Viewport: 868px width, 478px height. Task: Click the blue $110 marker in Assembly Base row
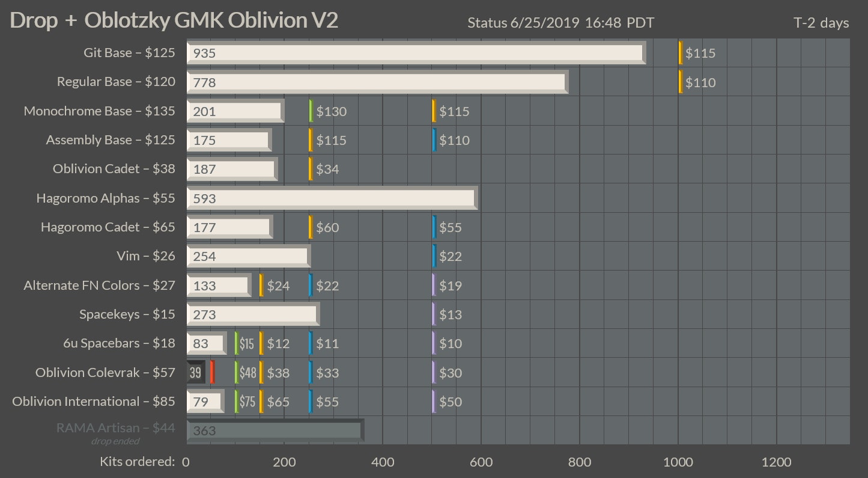click(434, 140)
